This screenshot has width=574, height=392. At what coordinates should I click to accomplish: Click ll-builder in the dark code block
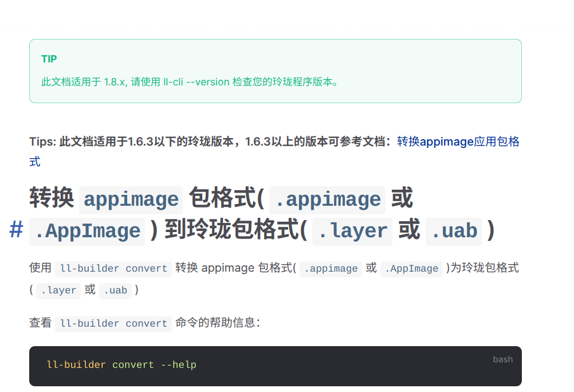[76, 365]
